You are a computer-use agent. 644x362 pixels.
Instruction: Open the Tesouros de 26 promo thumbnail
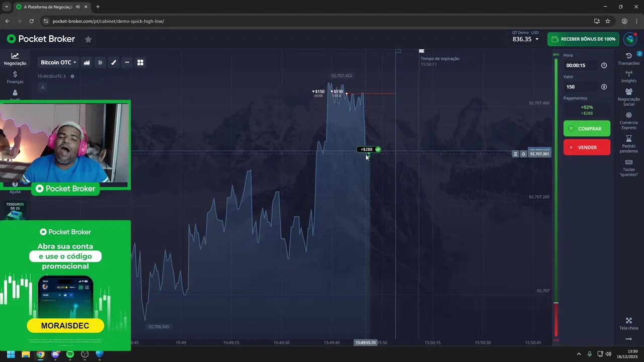(x=15, y=210)
